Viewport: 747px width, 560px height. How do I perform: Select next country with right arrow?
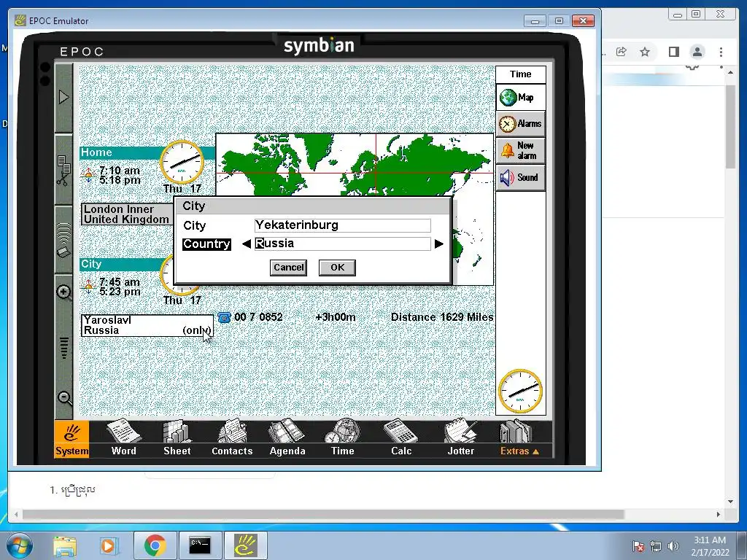coord(438,244)
